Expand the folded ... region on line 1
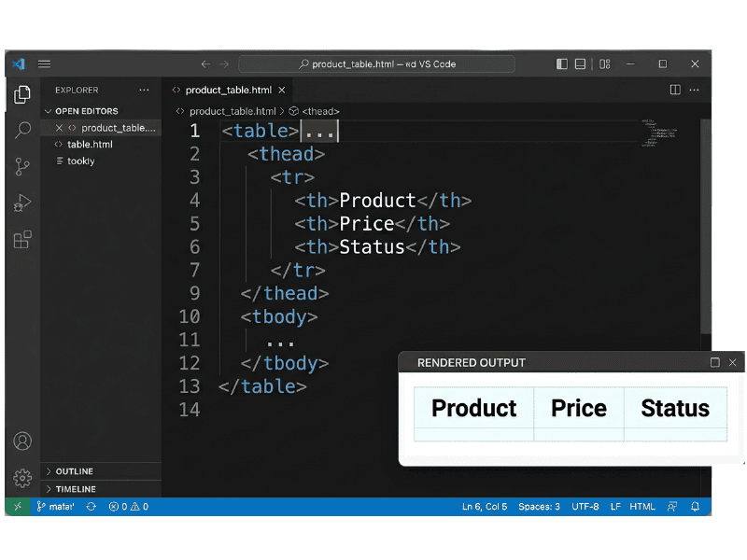 click(319, 131)
